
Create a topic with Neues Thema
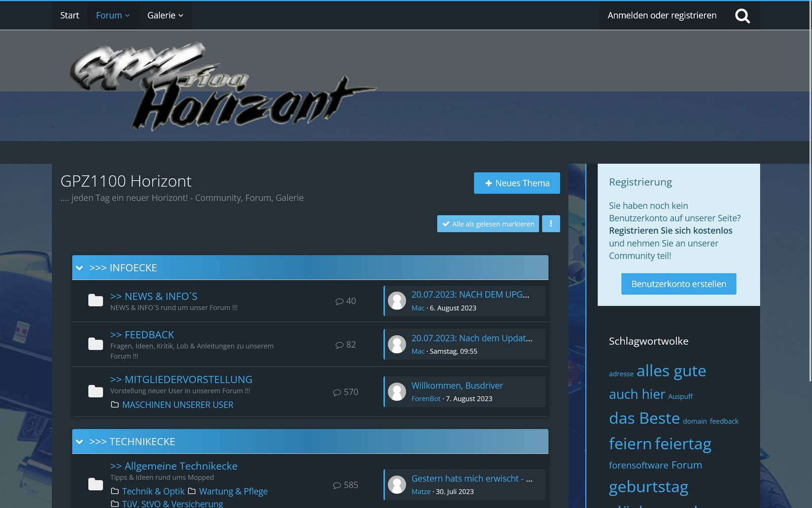point(517,183)
